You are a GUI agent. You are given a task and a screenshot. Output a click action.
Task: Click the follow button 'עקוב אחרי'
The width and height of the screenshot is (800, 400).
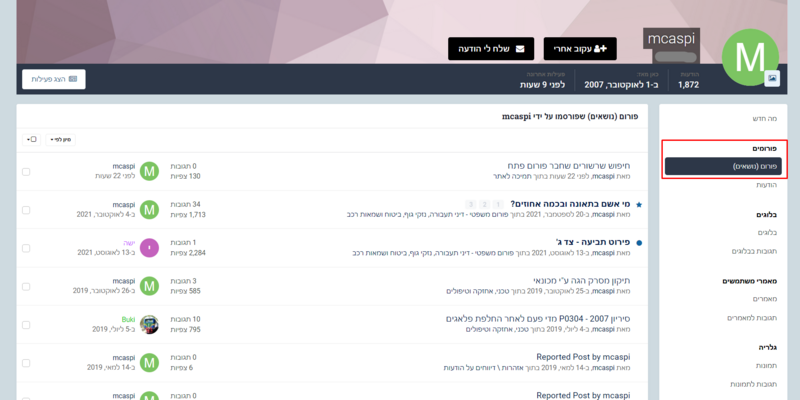pyautogui.click(x=580, y=48)
